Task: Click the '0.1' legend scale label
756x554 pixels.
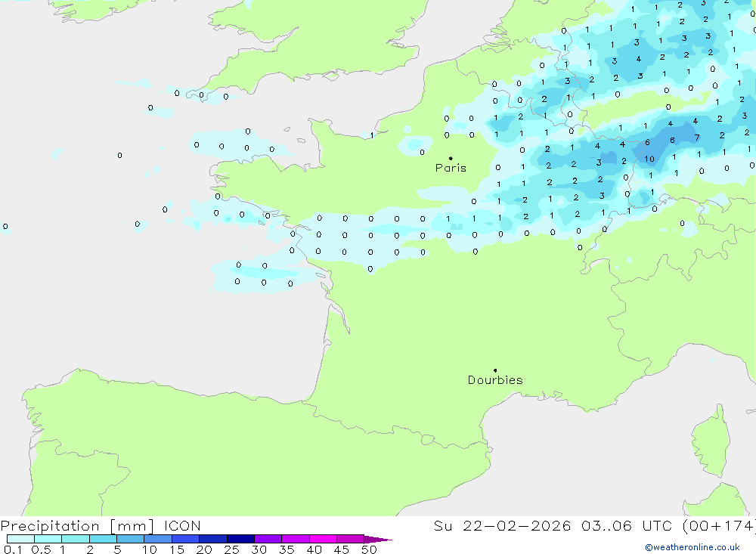Action: click(x=13, y=549)
